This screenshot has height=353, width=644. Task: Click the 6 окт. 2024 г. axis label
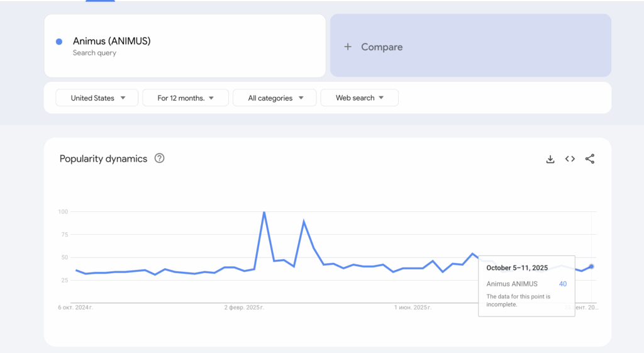(77, 308)
